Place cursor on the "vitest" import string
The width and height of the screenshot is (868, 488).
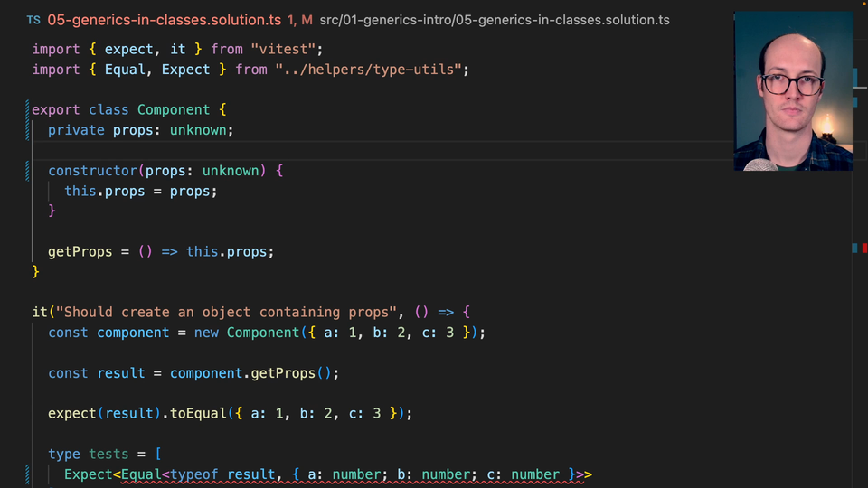(283, 49)
